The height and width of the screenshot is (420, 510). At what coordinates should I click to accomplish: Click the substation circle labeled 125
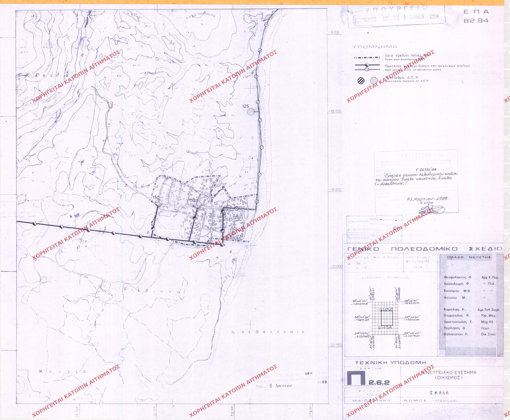coord(251,112)
